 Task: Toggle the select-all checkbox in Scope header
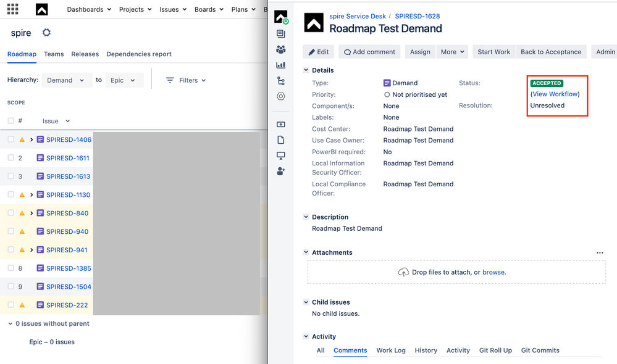point(11,121)
